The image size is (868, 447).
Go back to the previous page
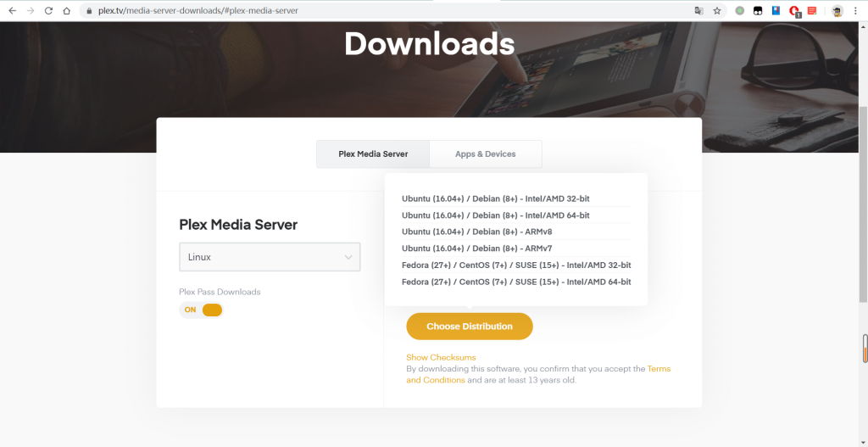click(12, 10)
